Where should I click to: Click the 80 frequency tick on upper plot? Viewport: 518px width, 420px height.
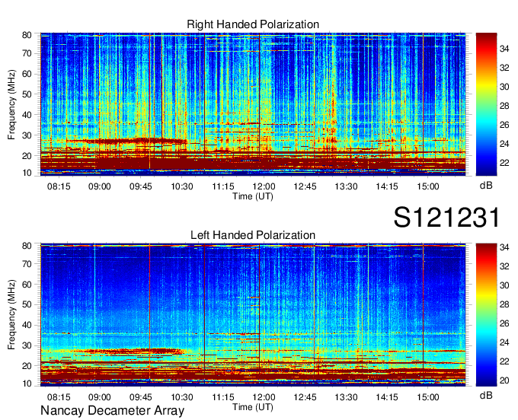tap(27, 35)
